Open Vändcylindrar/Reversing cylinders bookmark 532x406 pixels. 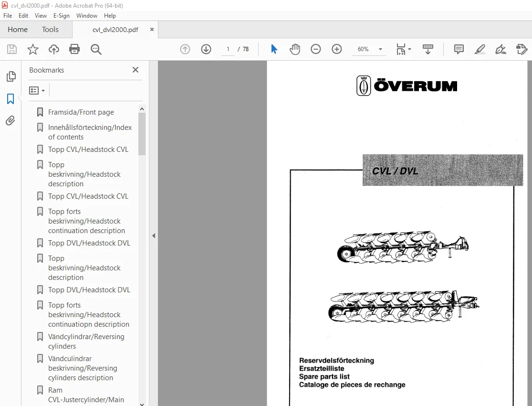pos(86,342)
